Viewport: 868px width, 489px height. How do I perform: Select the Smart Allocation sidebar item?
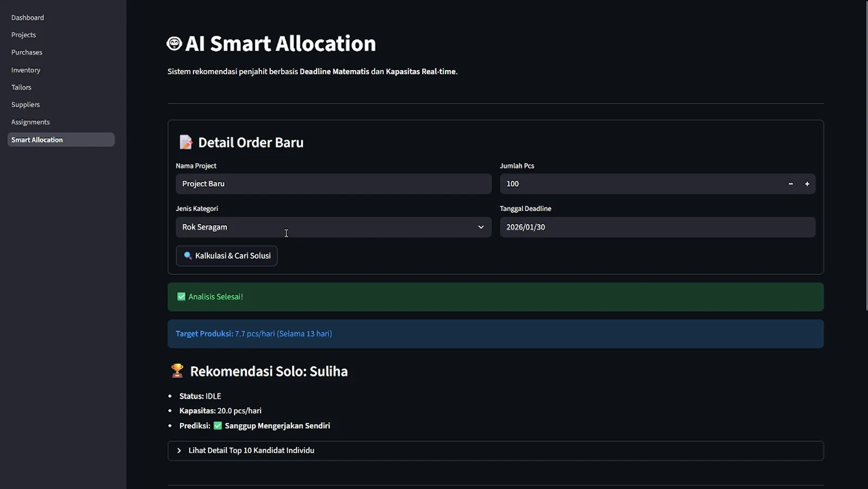61,139
